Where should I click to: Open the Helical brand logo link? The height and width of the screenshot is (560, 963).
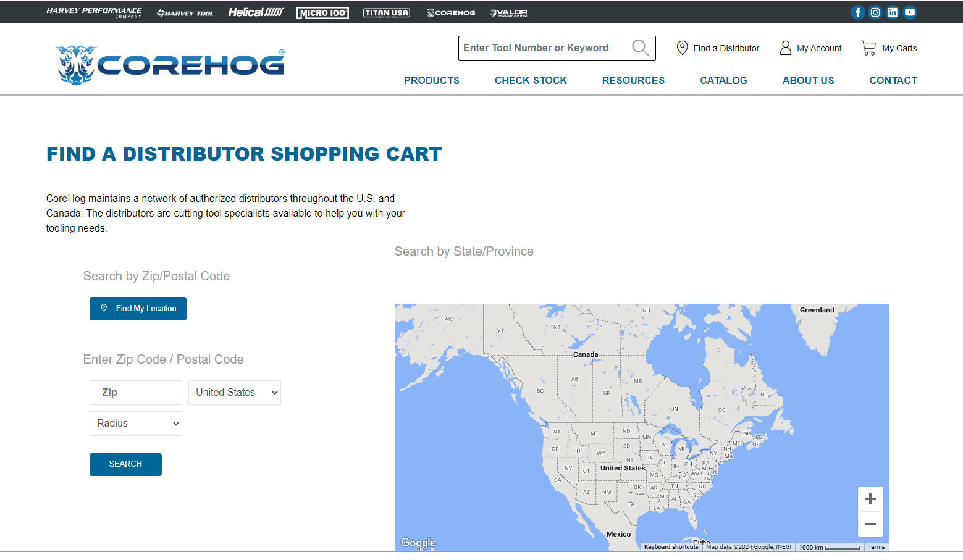[256, 12]
